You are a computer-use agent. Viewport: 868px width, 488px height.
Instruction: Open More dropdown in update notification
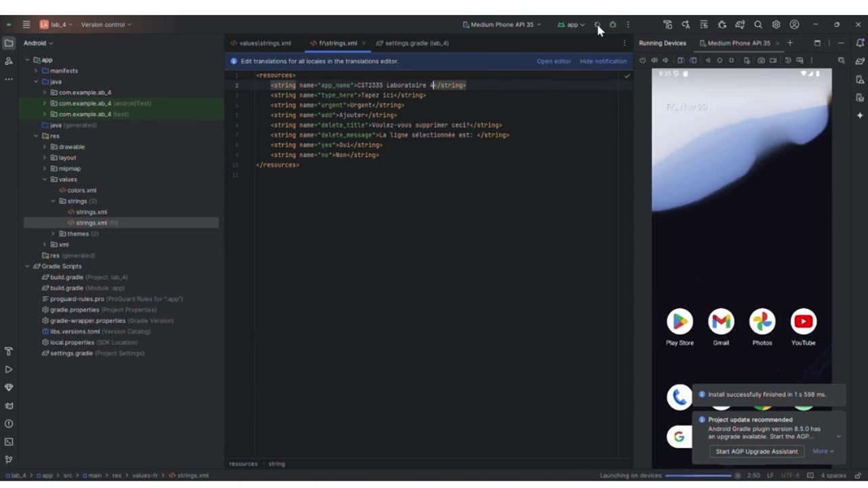click(823, 451)
